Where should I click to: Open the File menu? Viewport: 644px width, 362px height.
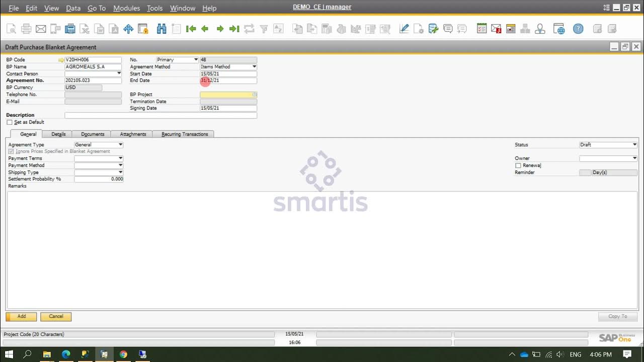click(14, 8)
